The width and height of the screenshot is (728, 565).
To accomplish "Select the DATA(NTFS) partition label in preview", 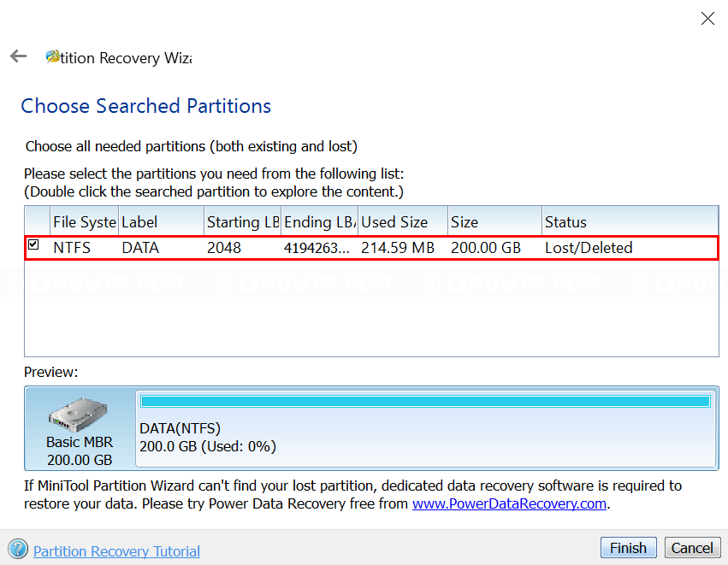I will [x=181, y=428].
